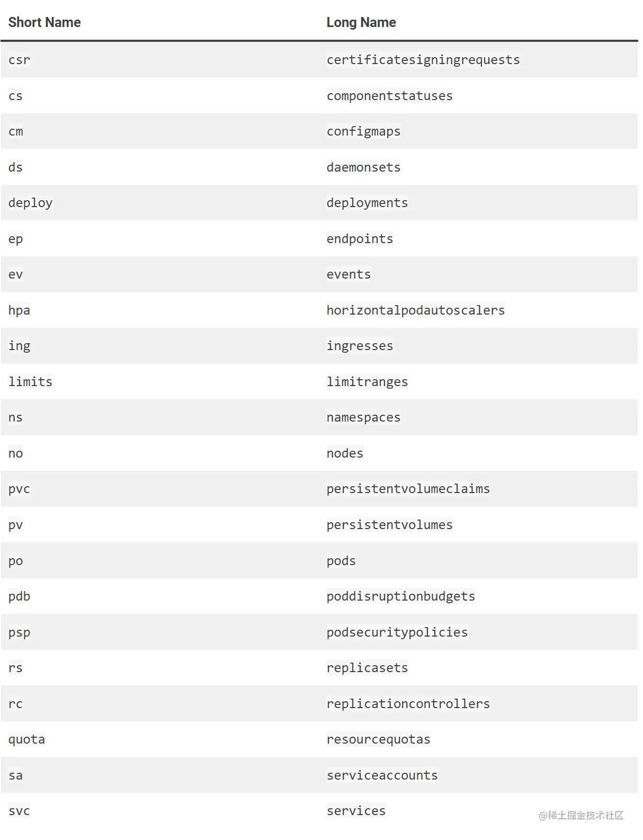Click the Short Name column header
Image resolution: width=643 pixels, height=840 pixels.
click(44, 22)
